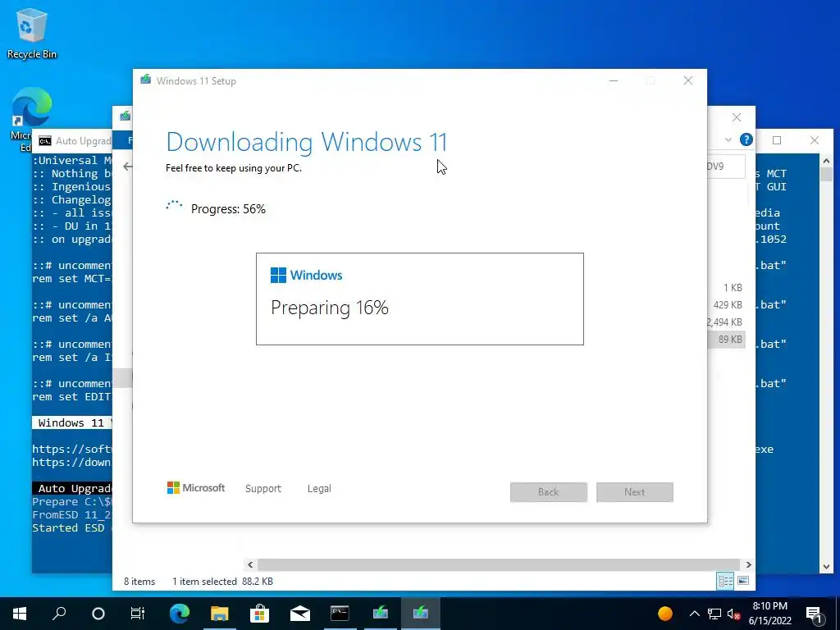
Task: Click "1 item selected 88.2 KB" status
Action: click(x=222, y=582)
